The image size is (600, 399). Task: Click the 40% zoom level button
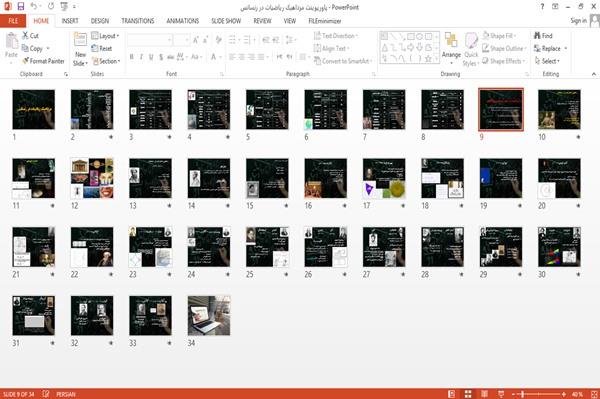[x=577, y=394]
